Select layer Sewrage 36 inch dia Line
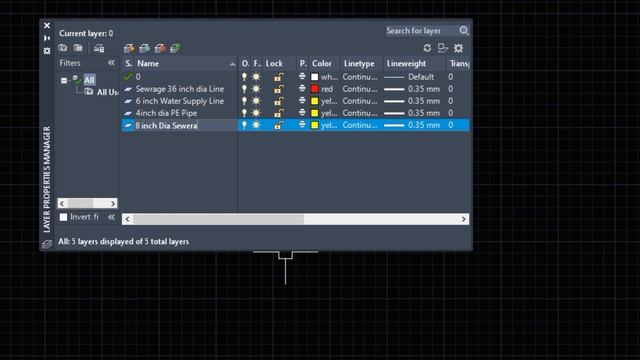The image size is (640, 360). (180, 89)
